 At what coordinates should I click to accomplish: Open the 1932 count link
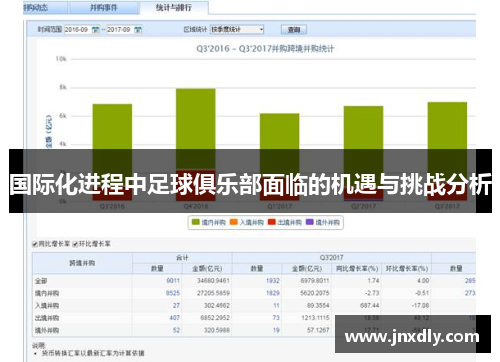[273, 281]
